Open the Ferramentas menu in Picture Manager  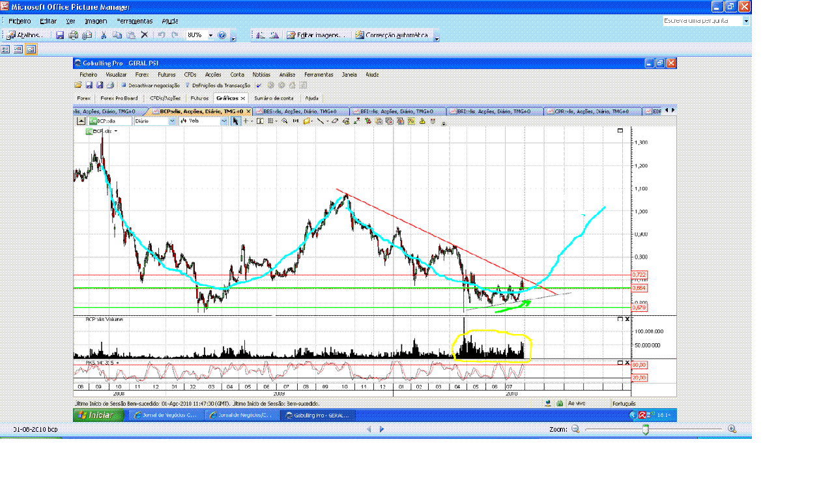(x=135, y=21)
